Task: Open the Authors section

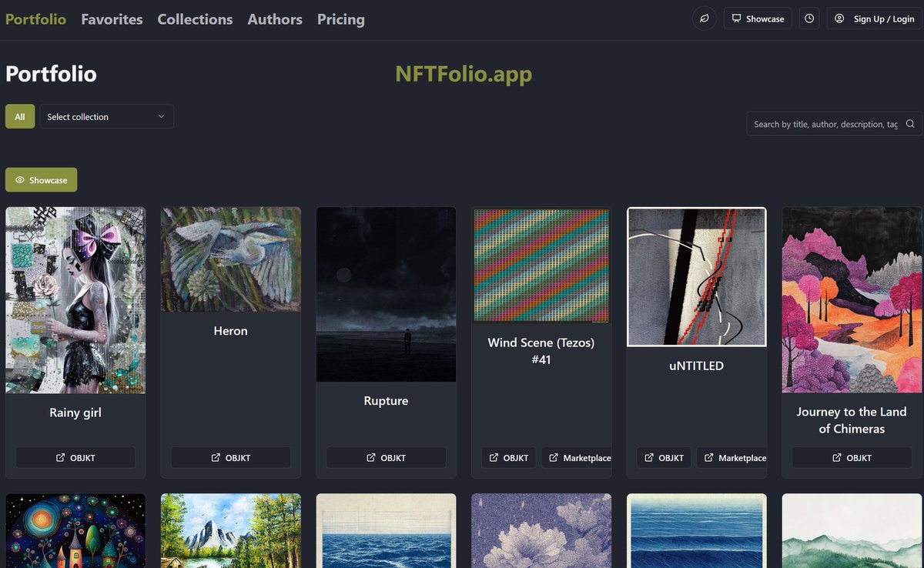Action: tap(275, 19)
